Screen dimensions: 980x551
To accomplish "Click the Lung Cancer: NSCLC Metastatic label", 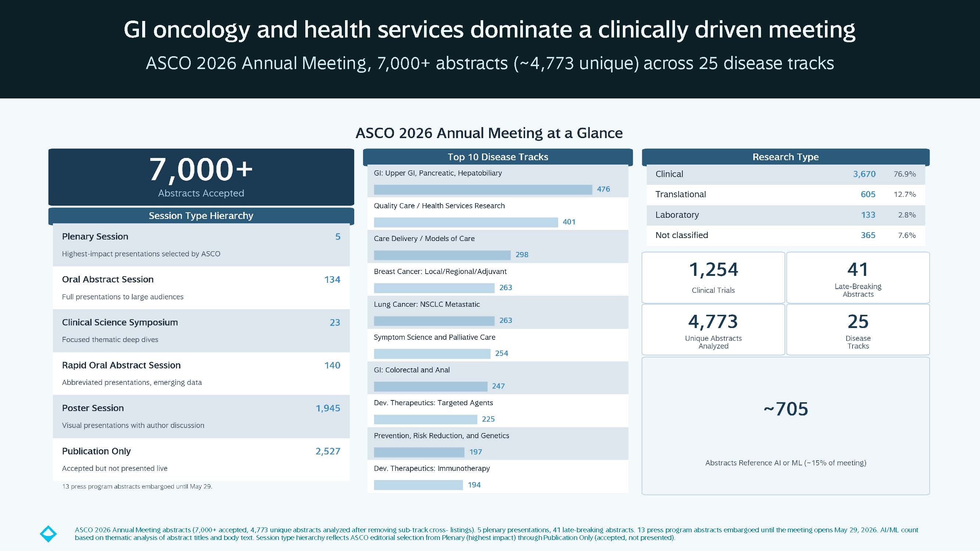I will [427, 304].
